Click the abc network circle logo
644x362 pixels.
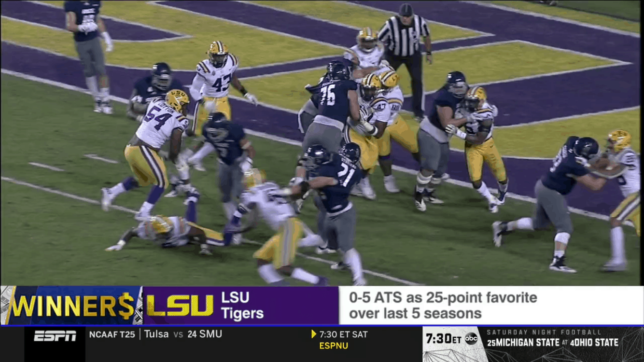click(x=471, y=338)
